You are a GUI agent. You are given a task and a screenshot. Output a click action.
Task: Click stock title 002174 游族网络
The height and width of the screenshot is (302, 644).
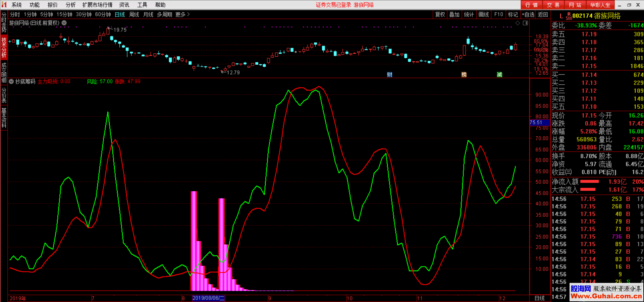tap(596, 16)
